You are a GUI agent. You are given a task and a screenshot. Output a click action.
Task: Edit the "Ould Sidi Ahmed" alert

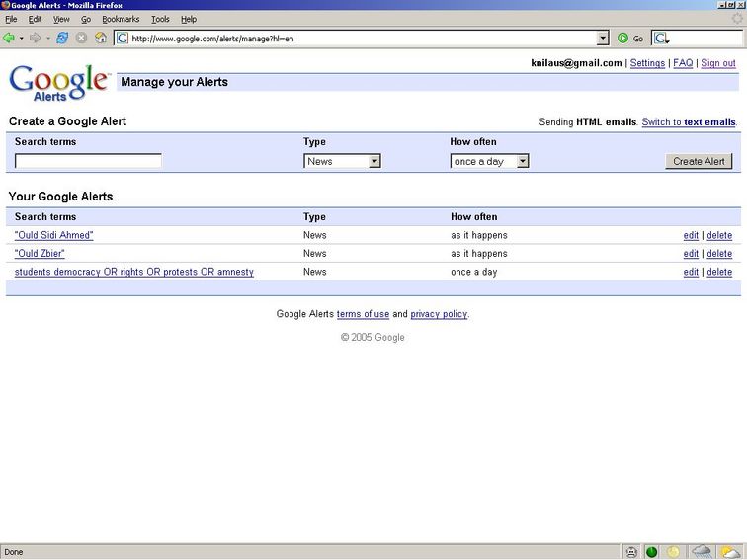pyautogui.click(x=691, y=235)
